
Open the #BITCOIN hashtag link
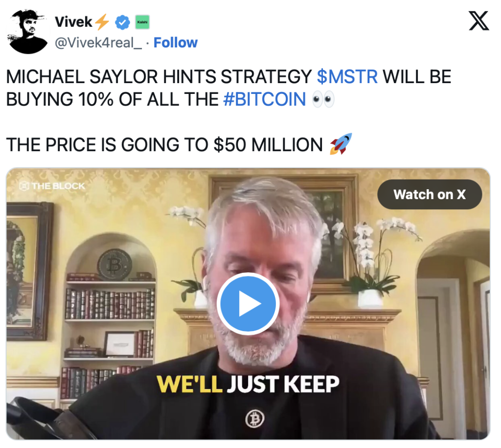[x=265, y=99]
